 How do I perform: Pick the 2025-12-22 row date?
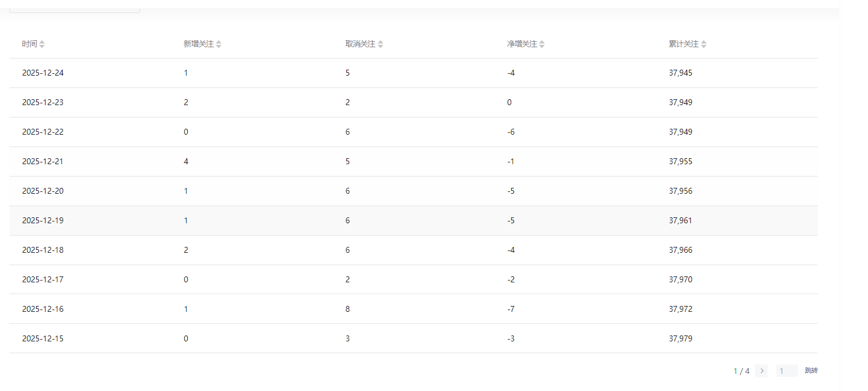[43, 132]
